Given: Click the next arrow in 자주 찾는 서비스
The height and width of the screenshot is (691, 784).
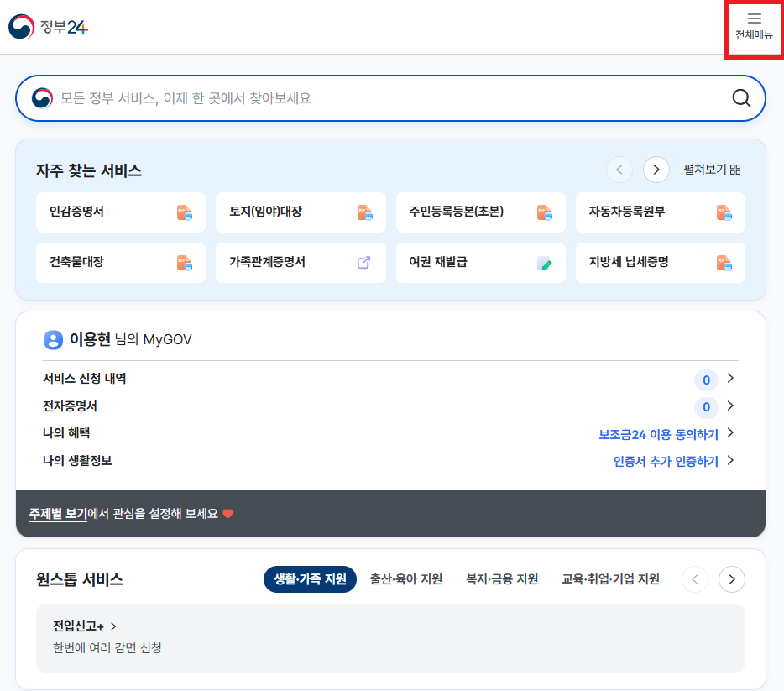Looking at the screenshot, I should [656, 170].
